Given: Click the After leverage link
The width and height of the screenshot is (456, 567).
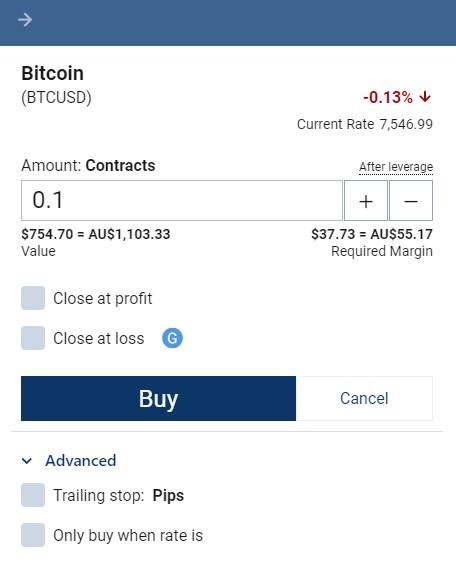Looking at the screenshot, I should [396, 167].
